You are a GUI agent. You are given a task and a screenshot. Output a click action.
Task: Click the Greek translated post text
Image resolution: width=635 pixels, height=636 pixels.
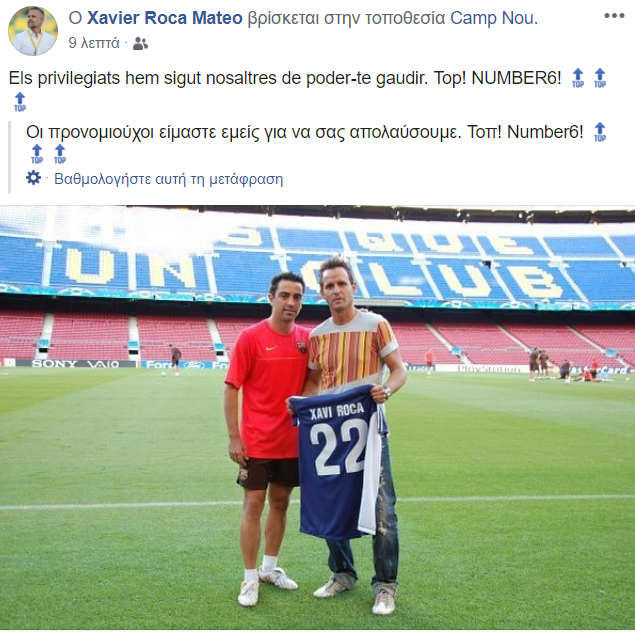pos(305,132)
